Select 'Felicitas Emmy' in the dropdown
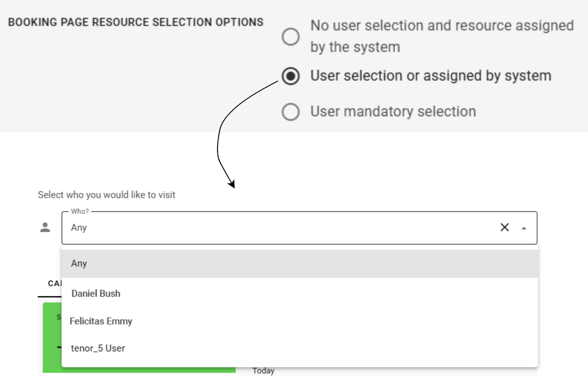 pos(101,321)
